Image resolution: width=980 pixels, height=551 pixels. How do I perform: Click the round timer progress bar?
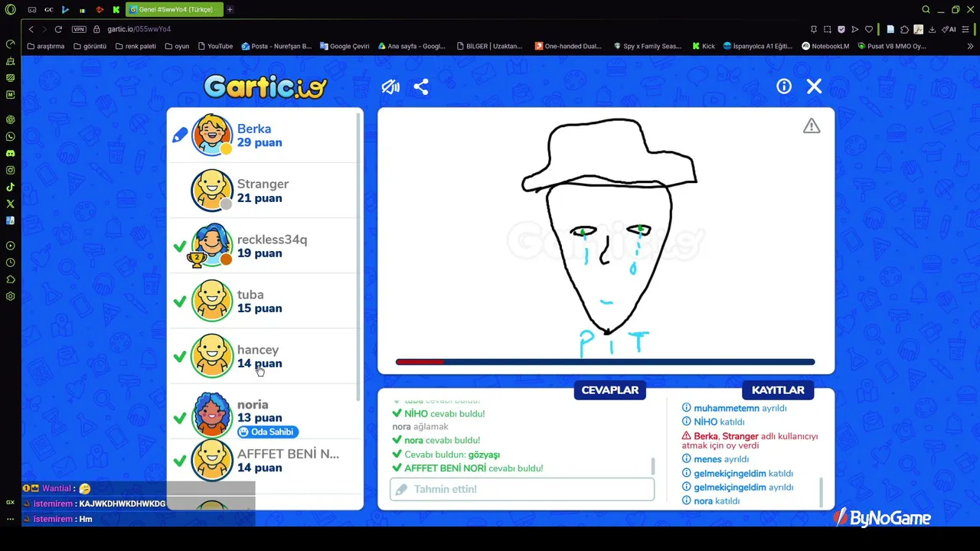[605, 362]
